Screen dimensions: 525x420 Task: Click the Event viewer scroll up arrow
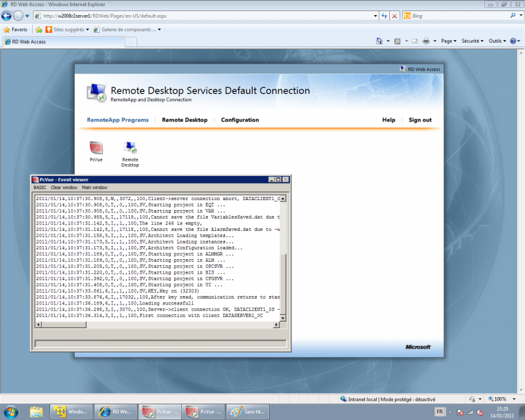point(283,199)
